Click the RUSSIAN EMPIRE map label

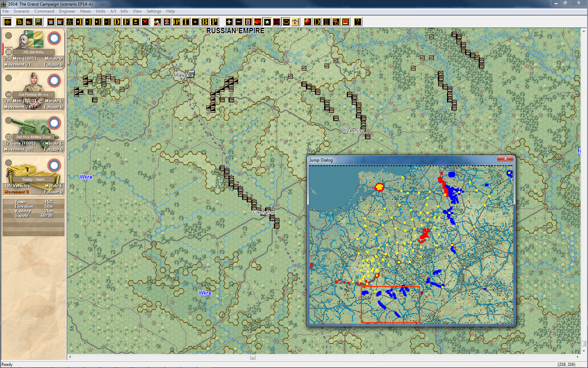pyautogui.click(x=235, y=31)
